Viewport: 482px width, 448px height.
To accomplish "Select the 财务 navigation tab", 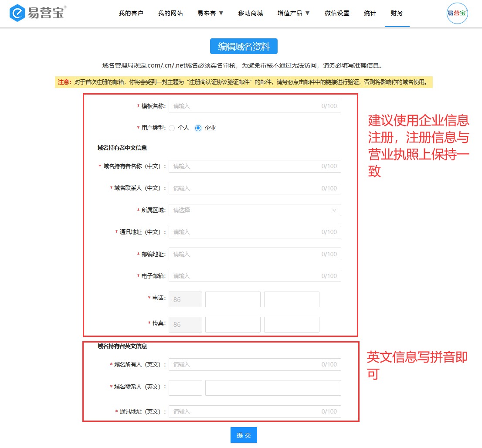I will tap(397, 13).
